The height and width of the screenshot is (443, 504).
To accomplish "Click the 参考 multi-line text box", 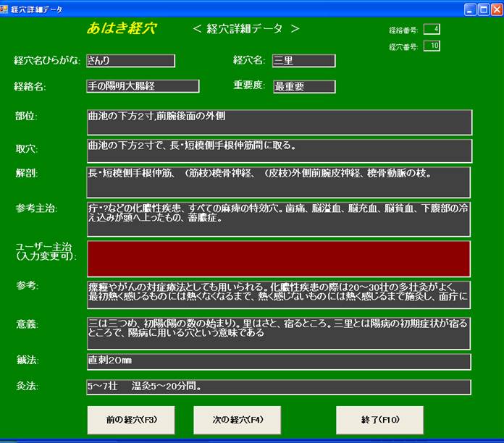I will (x=278, y=295).
